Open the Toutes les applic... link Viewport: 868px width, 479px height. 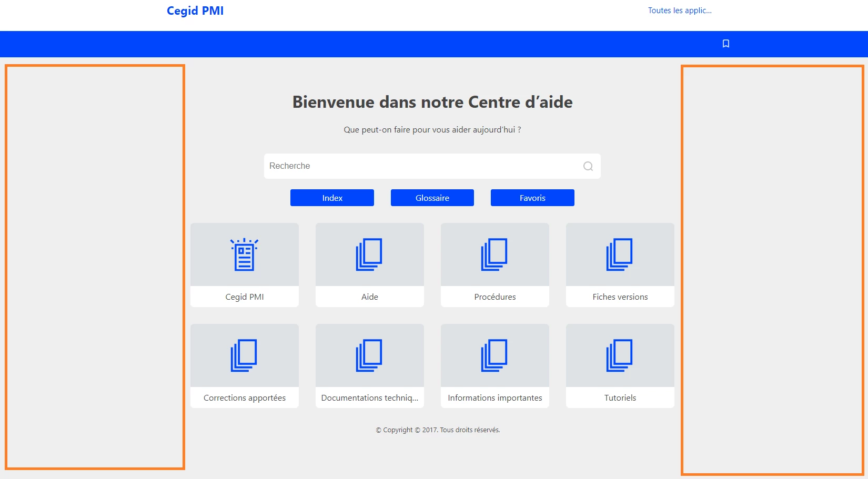tap(680, 11)
